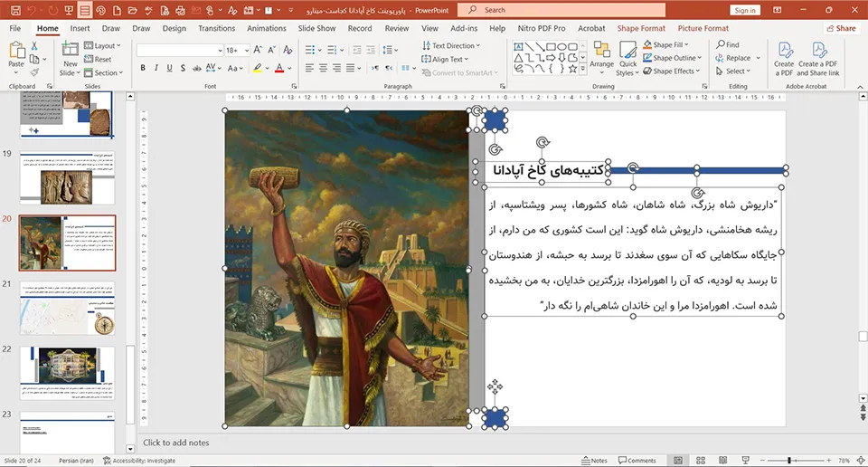Open the Layout dropdown
Viewport: 868px width, 467px height.
point(102,45)
